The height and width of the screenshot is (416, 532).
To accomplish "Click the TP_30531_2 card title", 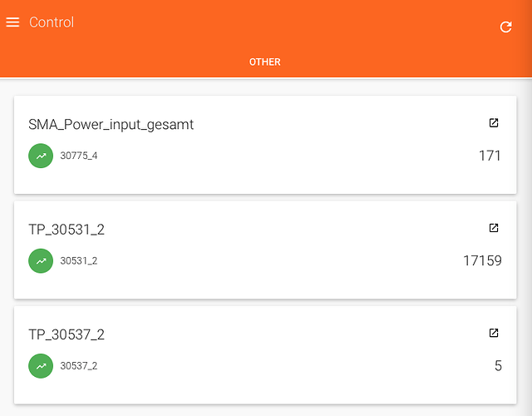I will pyautogui.click(x=66, y=230).
